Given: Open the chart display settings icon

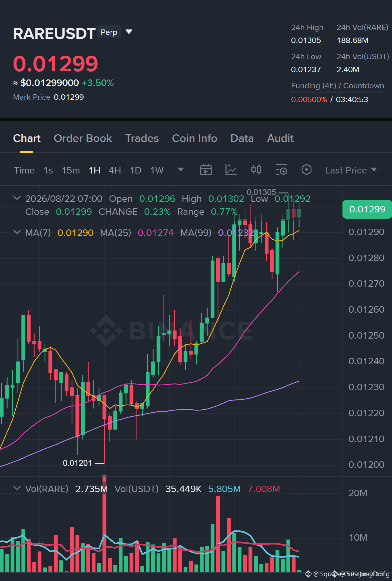Looking at the screenshot, I should tap(281, 170).
